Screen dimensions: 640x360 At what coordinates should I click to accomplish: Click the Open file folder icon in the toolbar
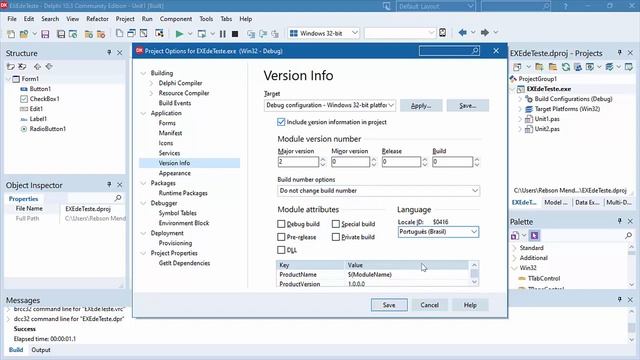pyautogui.click(x=24, y=33)
